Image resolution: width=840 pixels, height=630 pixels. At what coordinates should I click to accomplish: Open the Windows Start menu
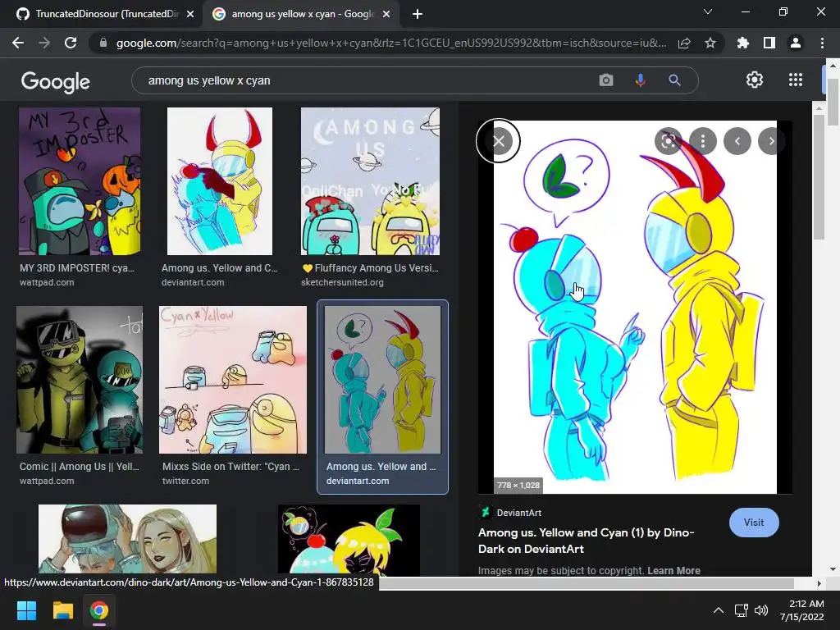[27, 610]
